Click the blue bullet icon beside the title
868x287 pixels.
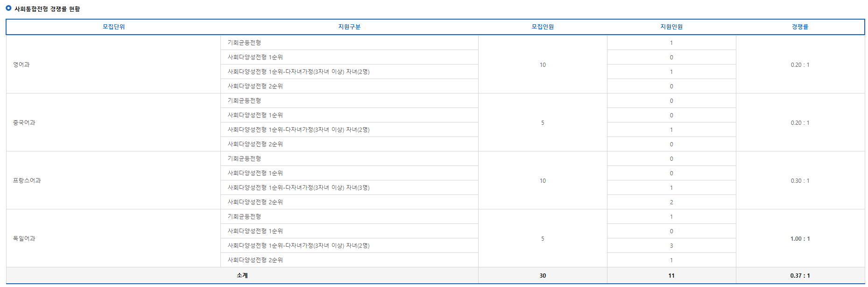click(8, 8)
